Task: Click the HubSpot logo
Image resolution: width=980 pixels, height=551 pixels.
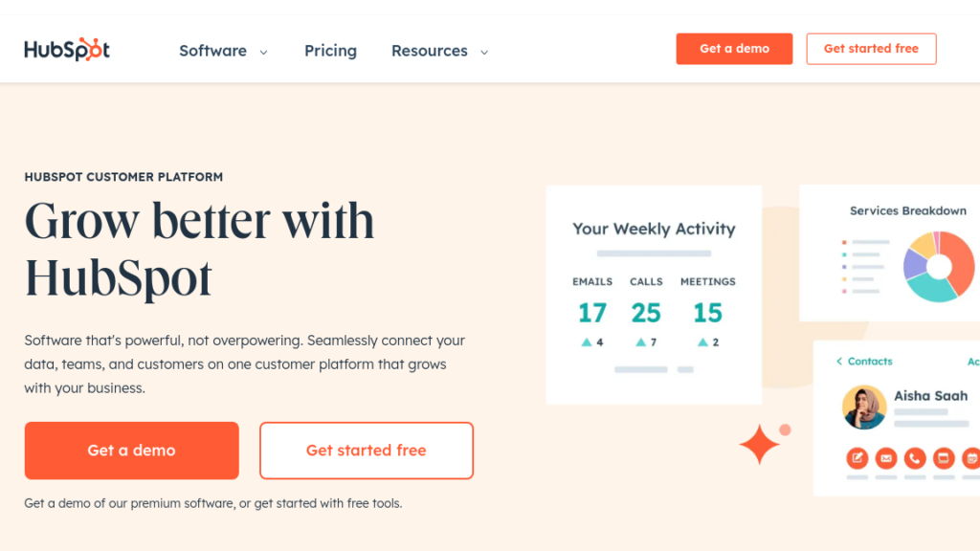Action: pyautogui.click(x=67, y=50)
